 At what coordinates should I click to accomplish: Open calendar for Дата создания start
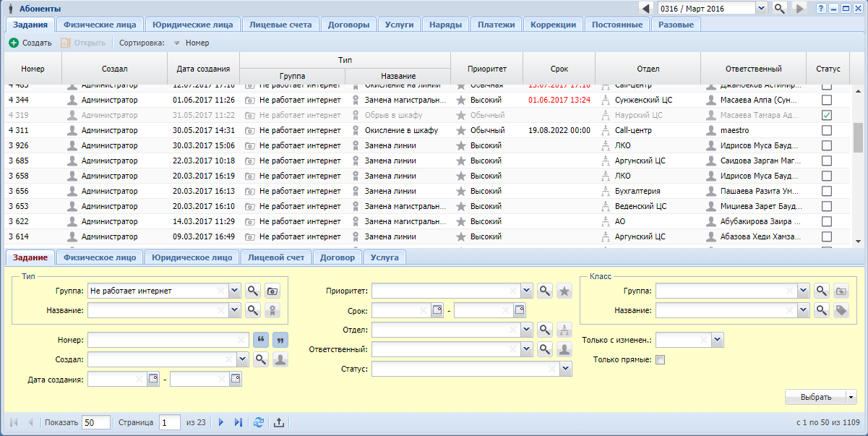(152, 378)
